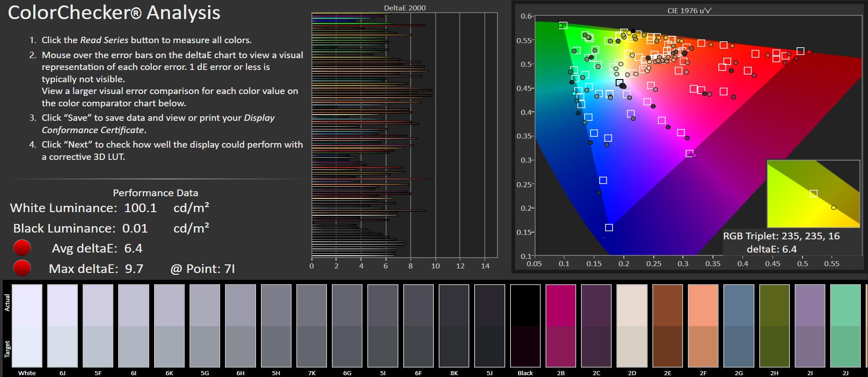Click the White Luminance value 100.1
This screenshot has width=868, height=377.
(x=140, y=208)
